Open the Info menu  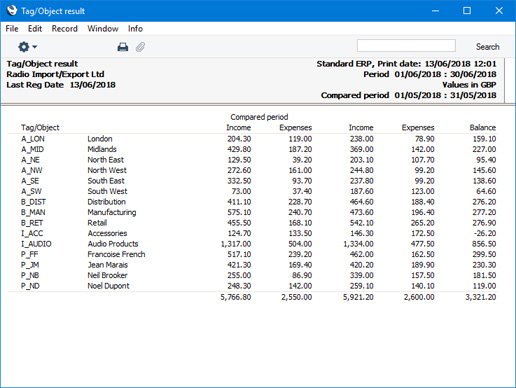[135, 29]
